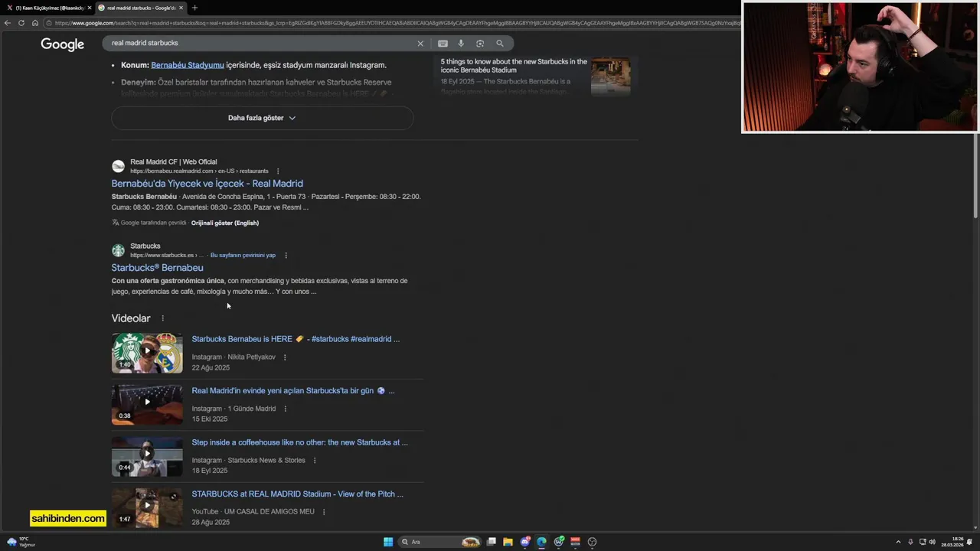This screenshot has height=551, width=980.
Task: Clear the search box with the X icon
Action: pos(420,44)
